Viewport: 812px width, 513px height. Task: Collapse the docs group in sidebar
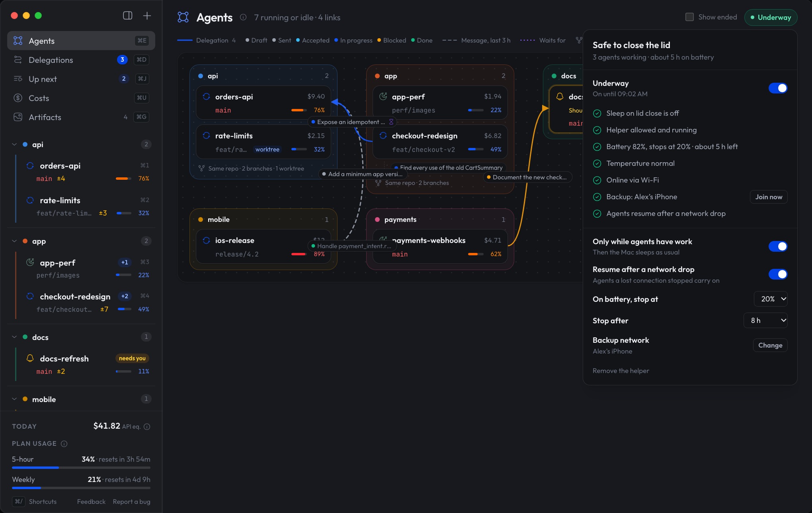[14, 337]
